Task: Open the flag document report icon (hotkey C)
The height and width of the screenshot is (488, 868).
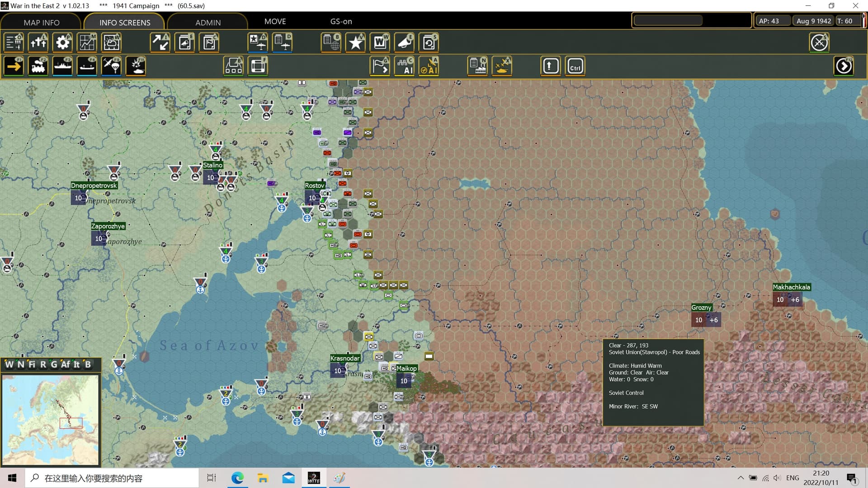Action: 209,42
